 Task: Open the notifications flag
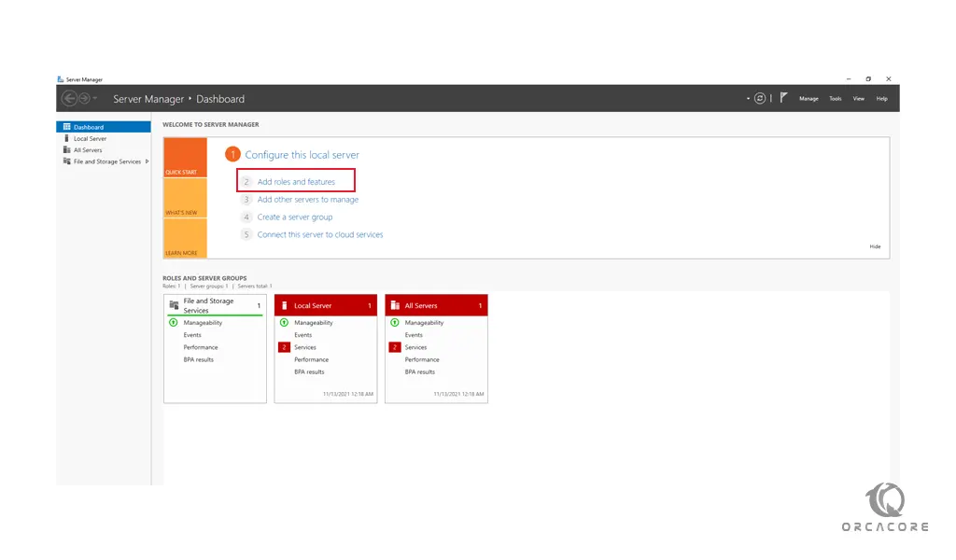click(x=784, y=97)
